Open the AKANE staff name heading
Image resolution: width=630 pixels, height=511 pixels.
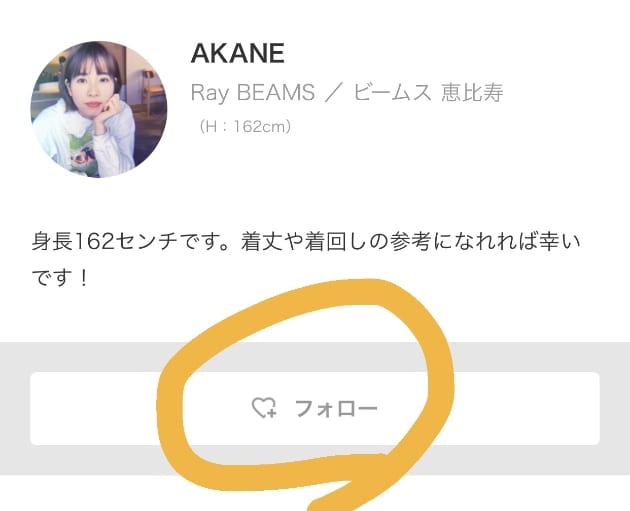pos(237,53)
